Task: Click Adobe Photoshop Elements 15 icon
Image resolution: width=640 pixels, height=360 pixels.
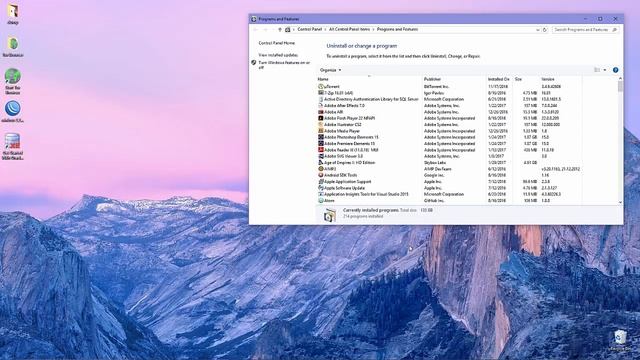Action: tap(321, 137)
